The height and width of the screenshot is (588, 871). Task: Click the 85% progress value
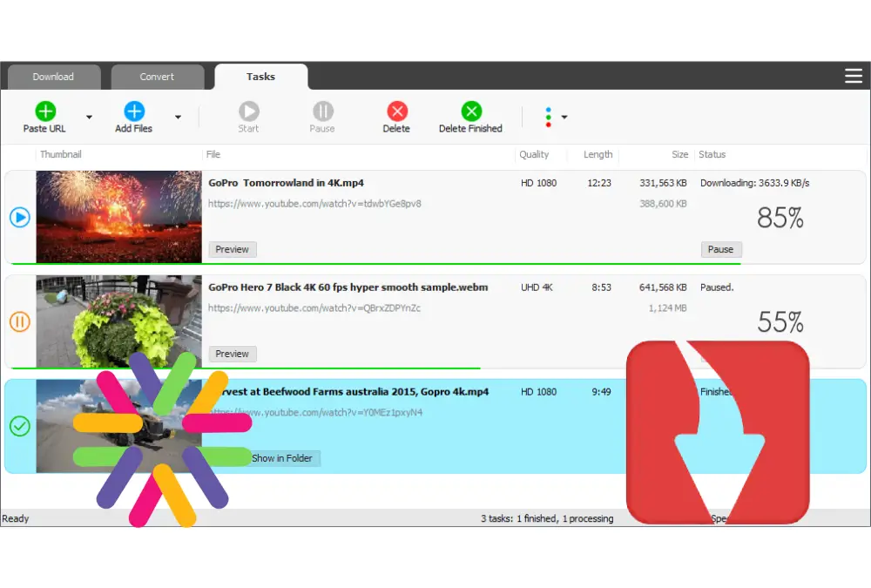pyautogui.click(x=780, y=218)
